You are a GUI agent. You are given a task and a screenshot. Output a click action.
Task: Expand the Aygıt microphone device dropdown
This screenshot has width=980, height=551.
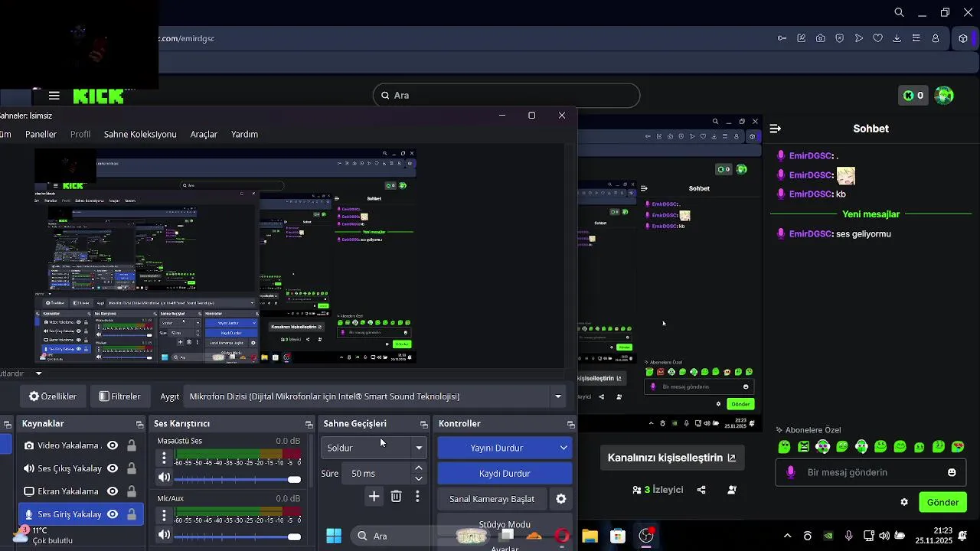point(558,396)
